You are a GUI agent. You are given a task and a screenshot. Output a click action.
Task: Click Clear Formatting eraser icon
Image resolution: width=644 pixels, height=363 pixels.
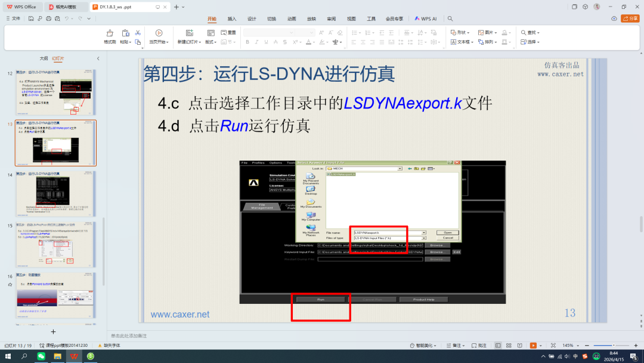[340, 32]
